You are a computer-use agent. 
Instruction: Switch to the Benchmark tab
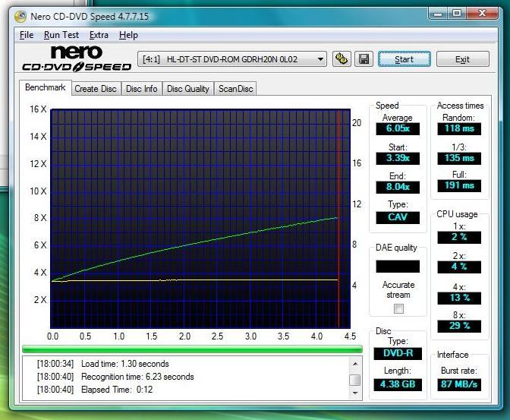[x=46, y=87]
